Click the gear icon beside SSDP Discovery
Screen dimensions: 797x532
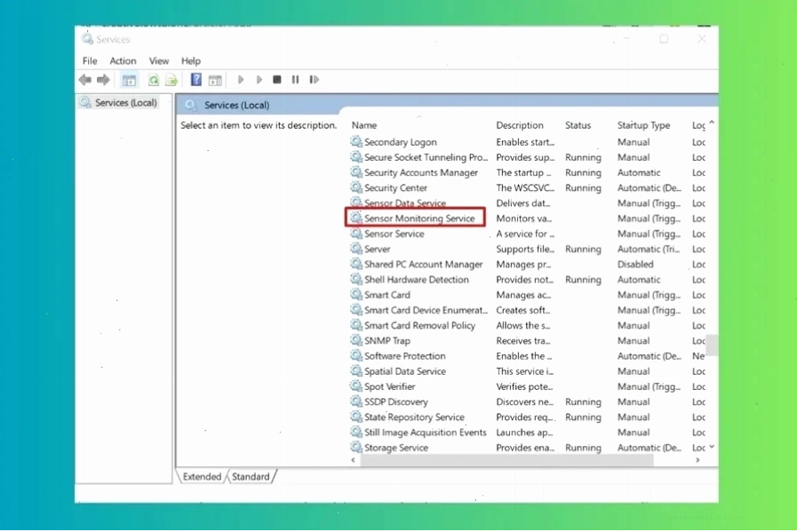click(356, 401)
